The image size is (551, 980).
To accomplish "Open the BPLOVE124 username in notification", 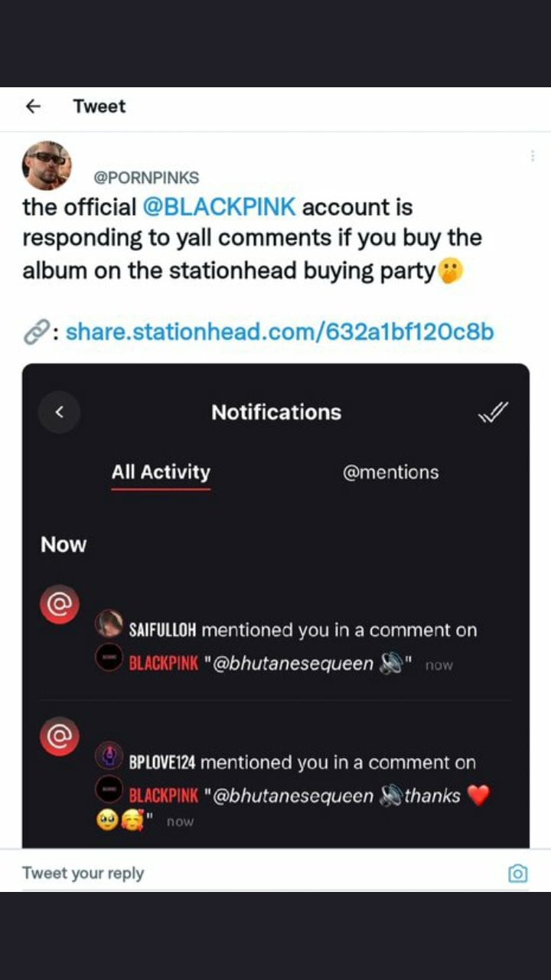I will point(162,763).
